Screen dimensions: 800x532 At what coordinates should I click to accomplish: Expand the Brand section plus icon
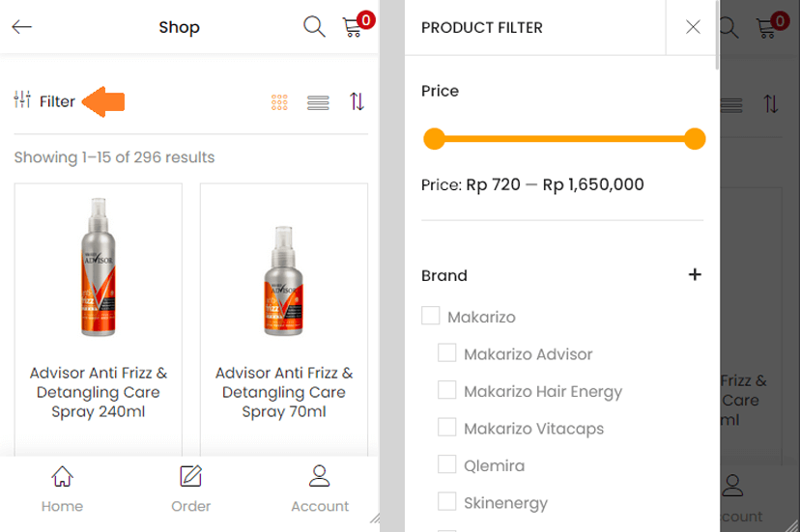click(694, 275)
